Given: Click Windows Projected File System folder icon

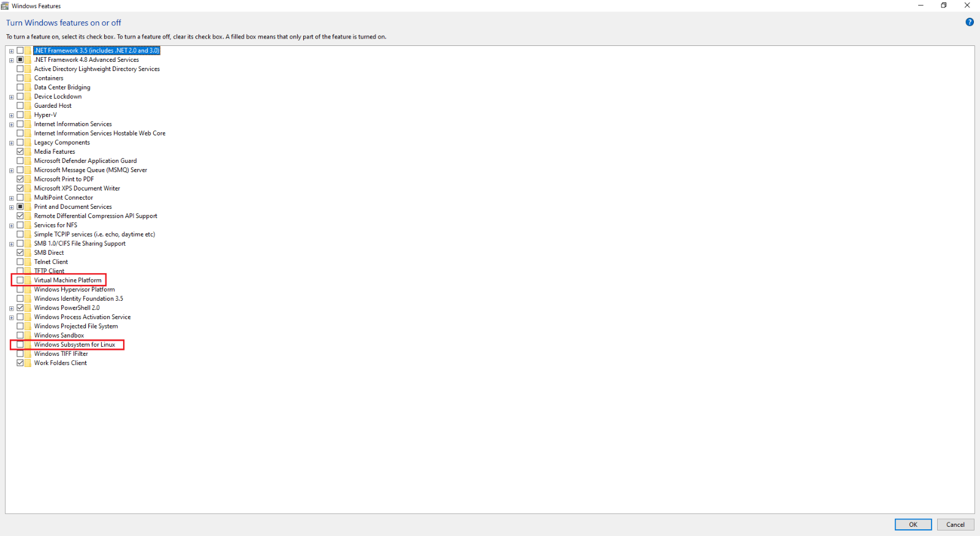Looking at the screenshot, I should [28, 326].
